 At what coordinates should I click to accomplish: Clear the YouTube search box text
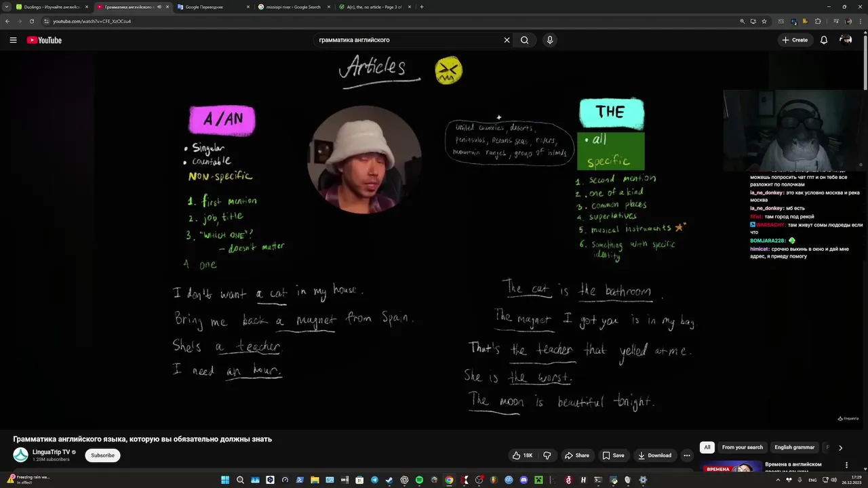[507, 40]
